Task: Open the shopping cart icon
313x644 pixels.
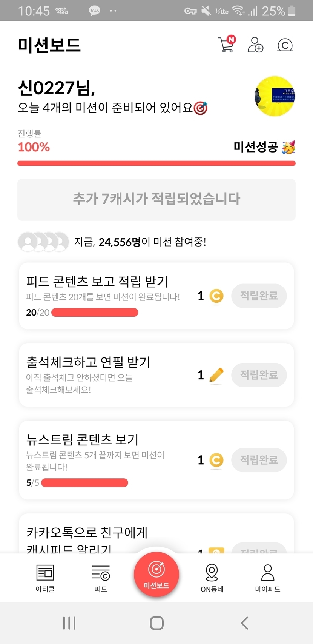Action: tap(226, 45)
